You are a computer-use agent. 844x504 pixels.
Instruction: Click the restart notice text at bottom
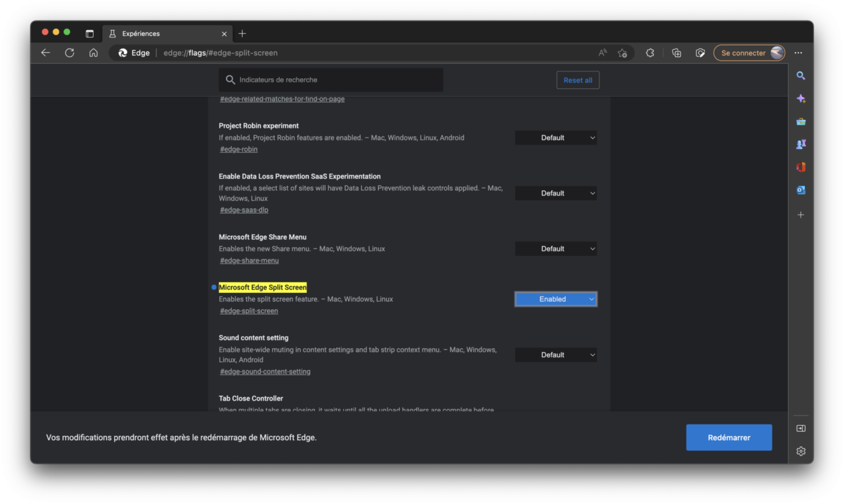pyautogui.click(x=181, y=438)
